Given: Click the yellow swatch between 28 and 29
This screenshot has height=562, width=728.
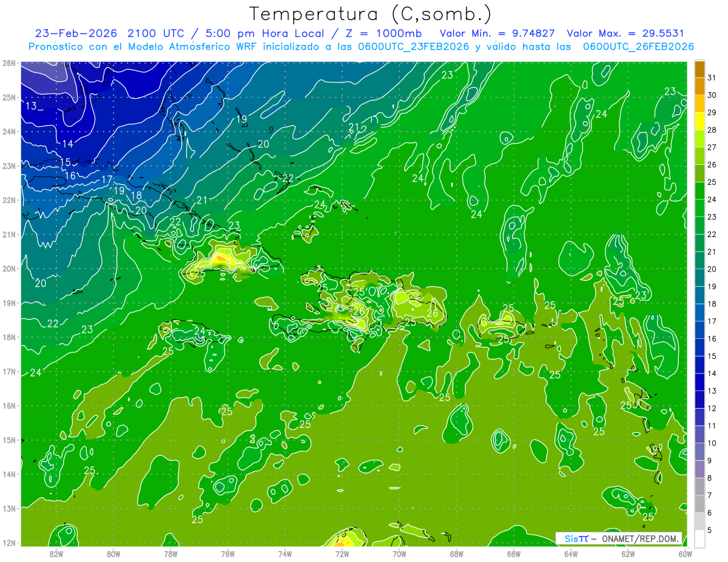Looking at the screenshot, I should click(699, 122).
